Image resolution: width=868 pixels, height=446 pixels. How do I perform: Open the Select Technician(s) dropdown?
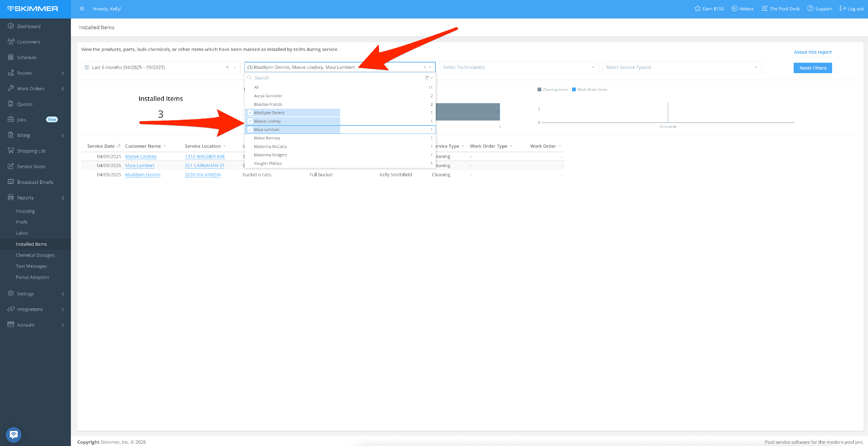click(x=518, y=67)
